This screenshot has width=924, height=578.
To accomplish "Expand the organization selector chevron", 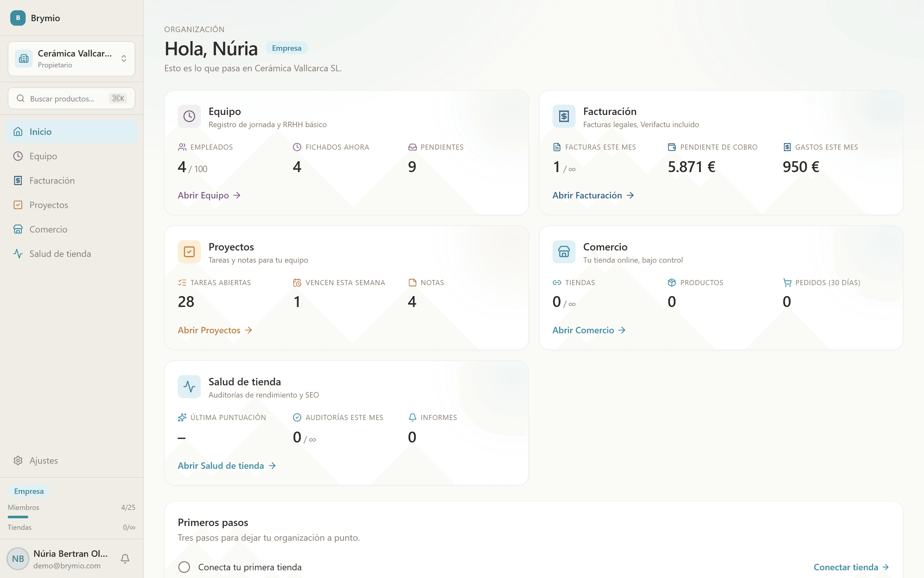I will (x=124, y=58).
